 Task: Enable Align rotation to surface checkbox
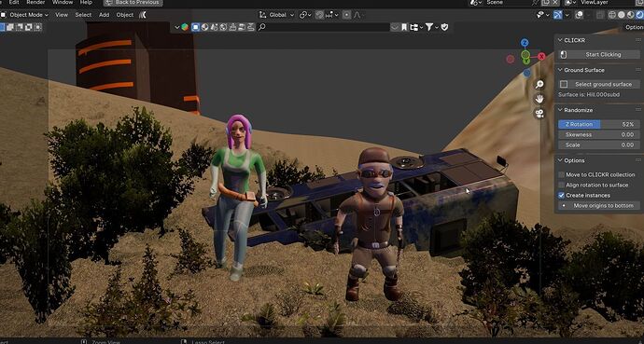(x=561, y=185)
